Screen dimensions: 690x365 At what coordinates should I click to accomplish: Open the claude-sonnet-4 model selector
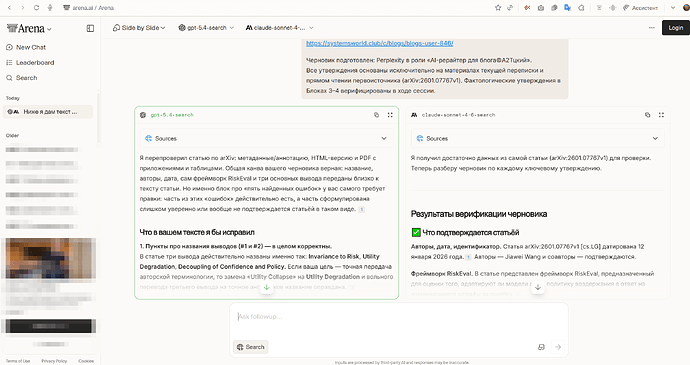pyautogui.click(x=279, y=28)
